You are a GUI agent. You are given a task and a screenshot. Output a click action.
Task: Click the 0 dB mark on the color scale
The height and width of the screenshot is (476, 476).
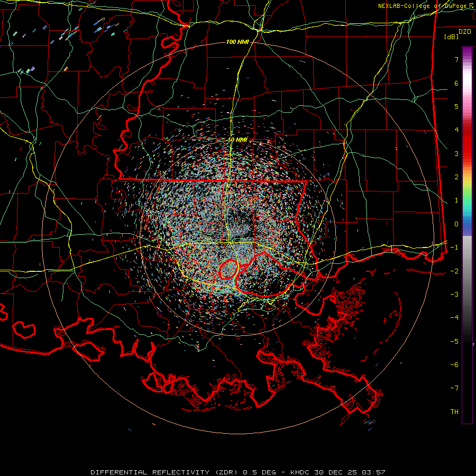pos(456,224)
